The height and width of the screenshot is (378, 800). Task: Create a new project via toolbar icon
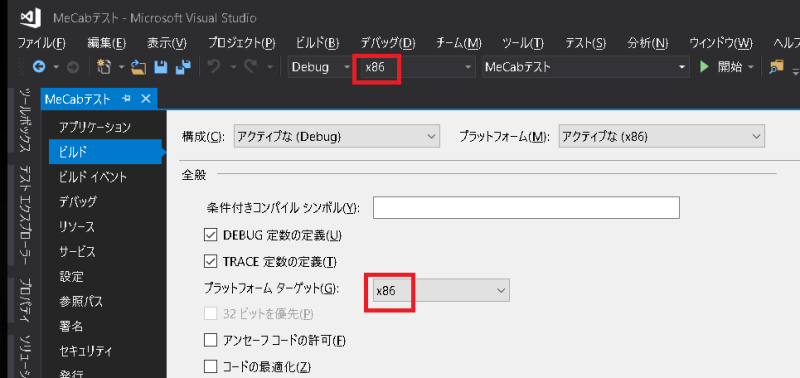click(104, 66)
